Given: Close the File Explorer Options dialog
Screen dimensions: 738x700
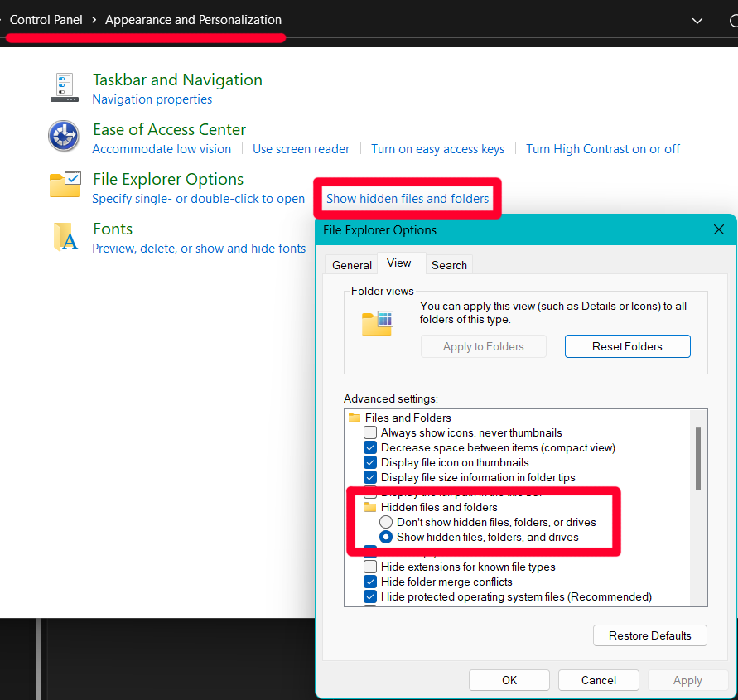Looking at the screenshot, I should (x=719, y=229).
